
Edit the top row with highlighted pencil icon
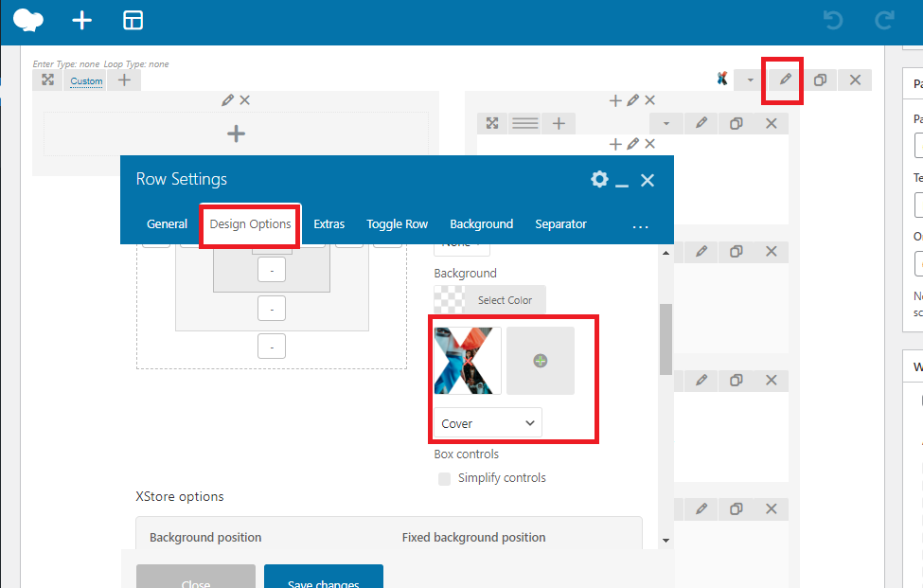click(785, 80)
